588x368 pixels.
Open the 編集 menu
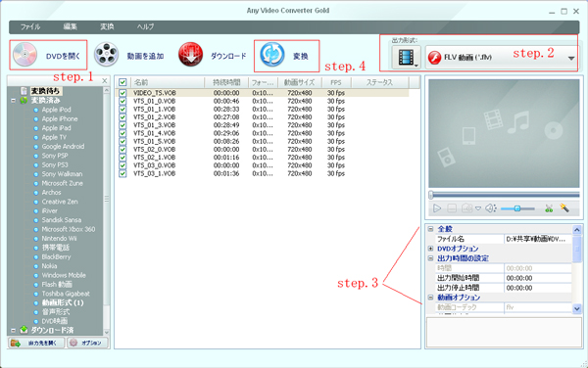point(71,27)
